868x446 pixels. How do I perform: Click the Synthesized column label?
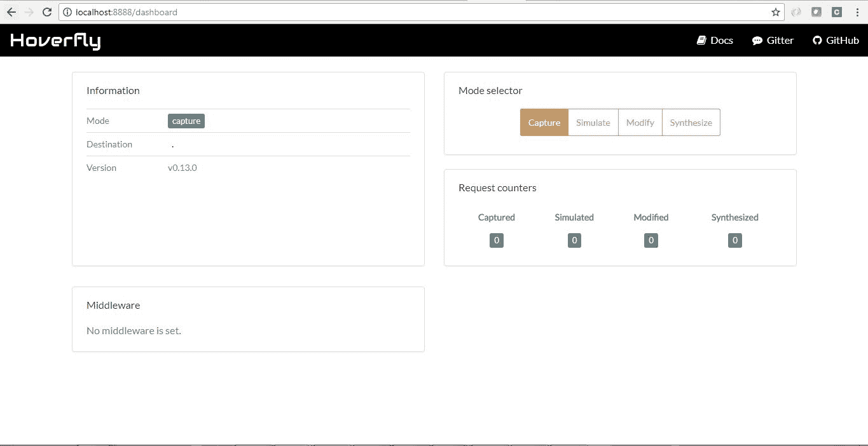coord(735,217)
